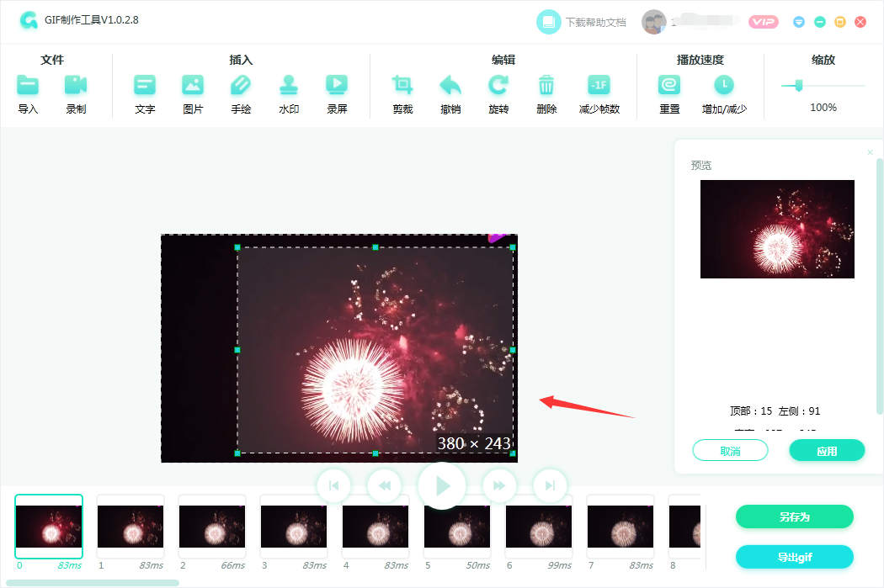Click the reduce frames (减少帧数) icon
Image resolution: width=884 pixels, height=588 pixels.
click(599, 85)
